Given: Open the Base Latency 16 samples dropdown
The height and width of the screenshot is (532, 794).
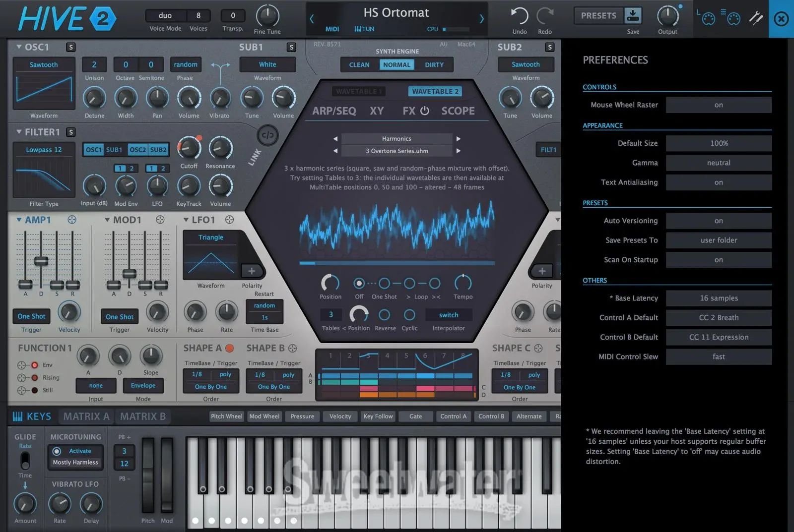Looking at the screenshot, I should [x=719, y=298].
